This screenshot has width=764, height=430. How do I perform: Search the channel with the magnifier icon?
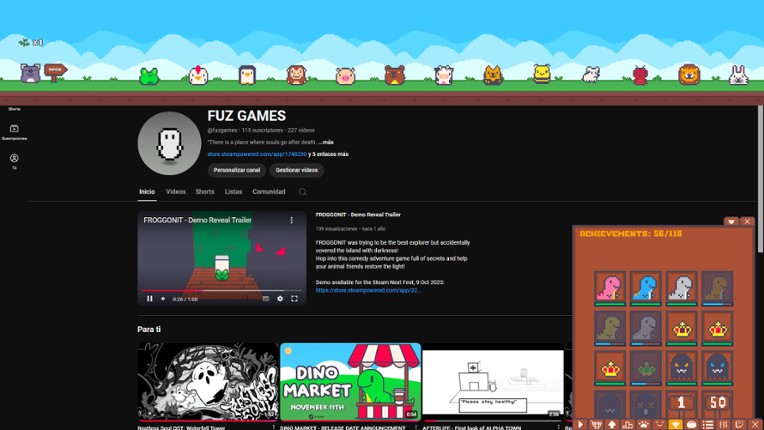point(302,192)
